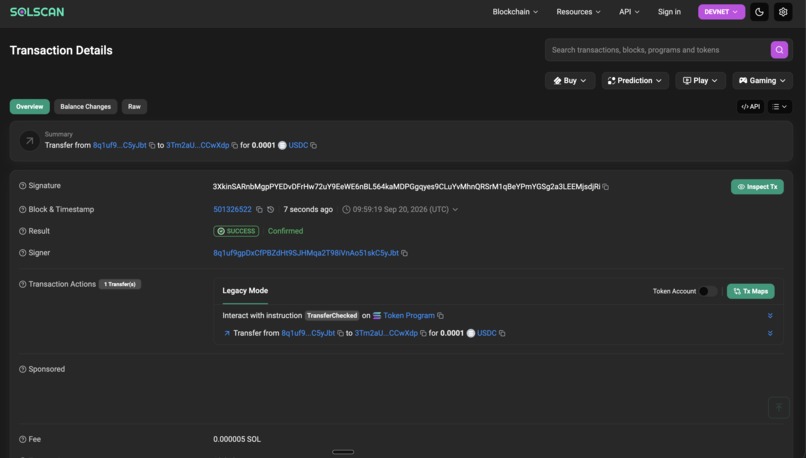The height and width of the screenshot is (458, 806).
Task: Expand the Transfer details row
Action: click(x=770, y=333)
